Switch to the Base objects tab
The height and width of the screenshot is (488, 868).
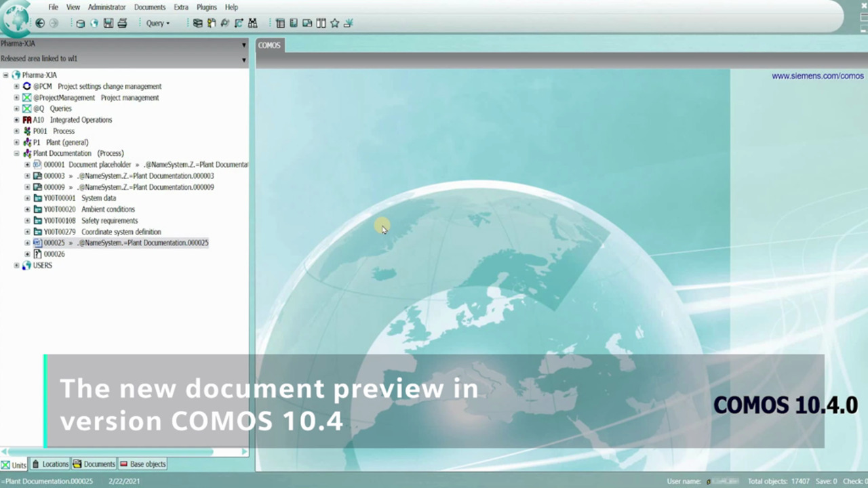point(143,464)
